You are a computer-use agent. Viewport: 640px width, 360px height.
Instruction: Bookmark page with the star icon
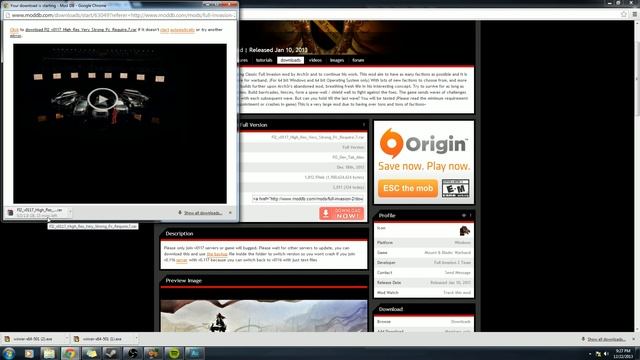click(624, 14)
